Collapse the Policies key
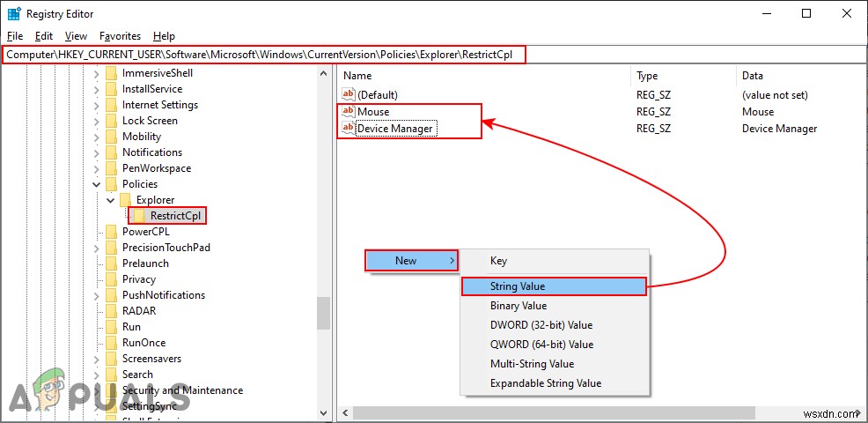The image size is (868, 423). [x=96, y=184]
